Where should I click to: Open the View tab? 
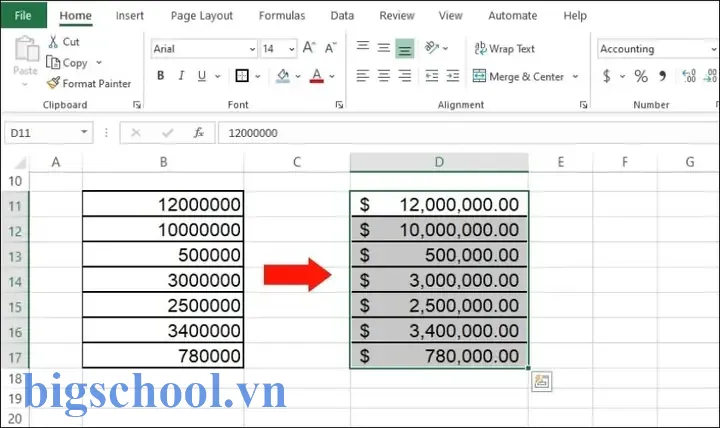tap(450, 16)
